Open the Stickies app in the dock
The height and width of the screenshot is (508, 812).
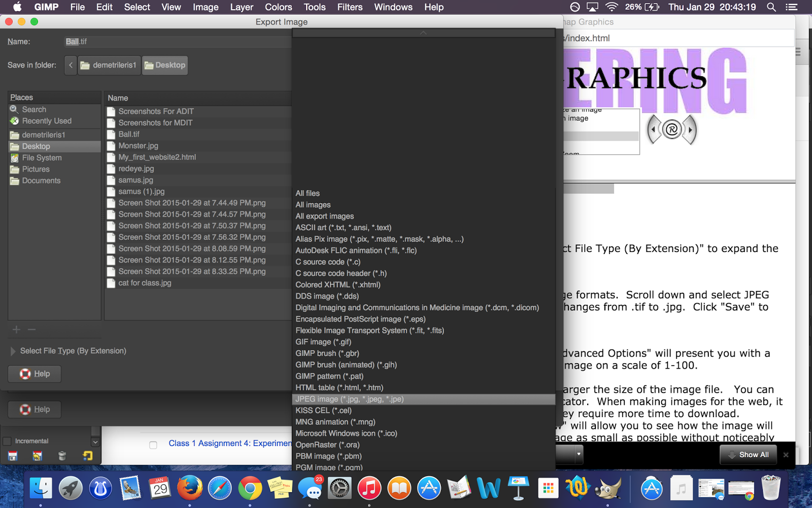click(280, 488)
